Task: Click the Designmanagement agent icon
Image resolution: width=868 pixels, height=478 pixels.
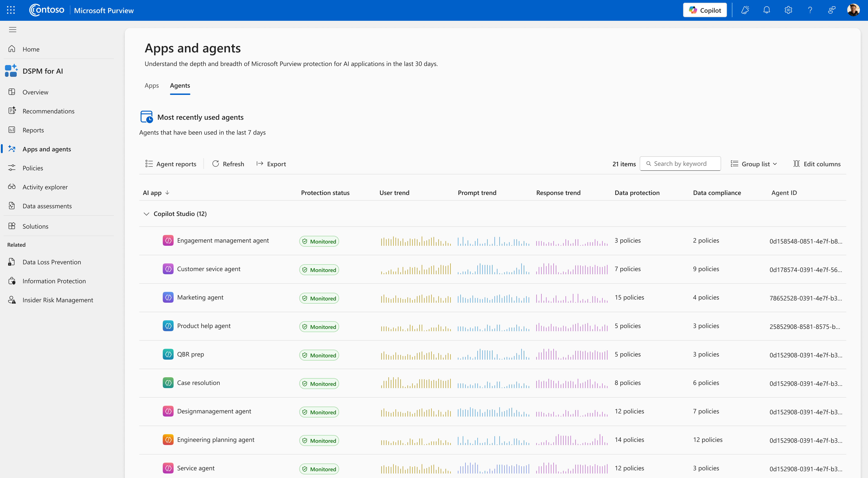Action: pos(168,411)
